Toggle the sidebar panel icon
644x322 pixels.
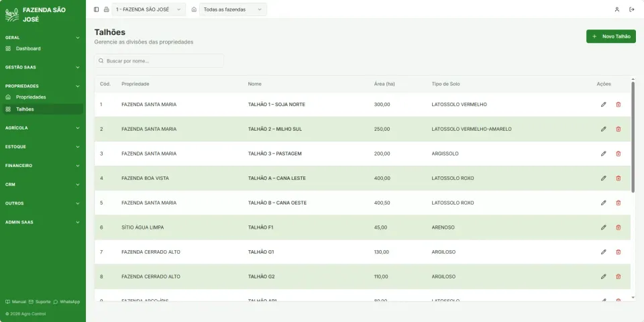[x=96, y=9]
